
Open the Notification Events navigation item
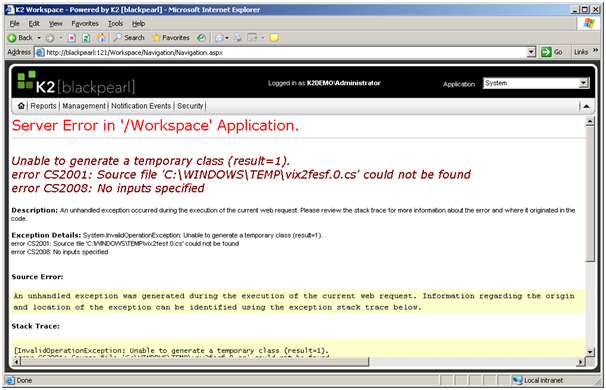point(141,106)
